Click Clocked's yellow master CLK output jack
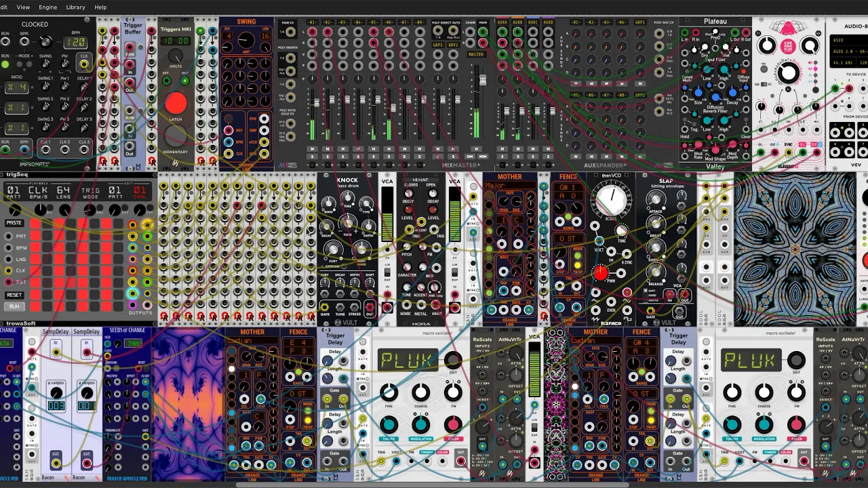868x488 pixels. 84,64
